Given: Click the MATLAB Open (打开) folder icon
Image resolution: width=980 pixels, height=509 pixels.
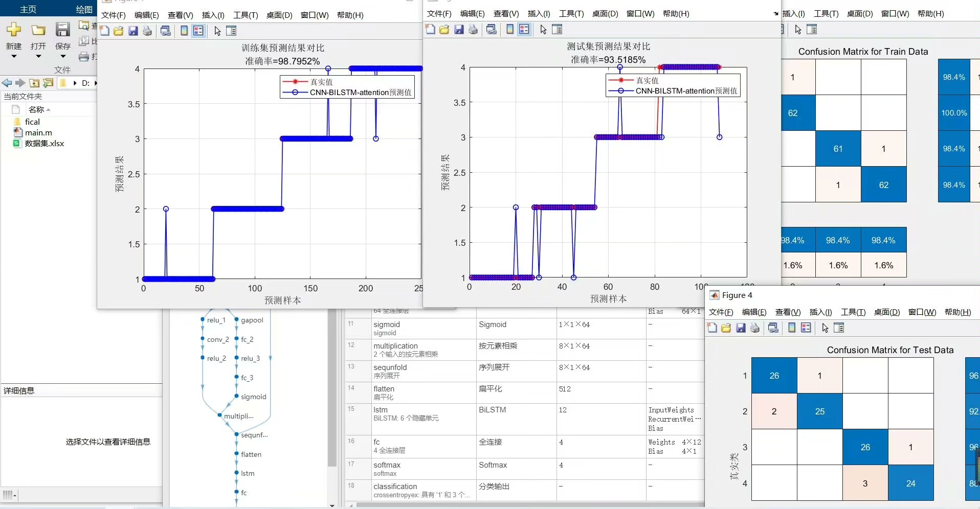Looking at the screenshot, I should click(38, 30).
